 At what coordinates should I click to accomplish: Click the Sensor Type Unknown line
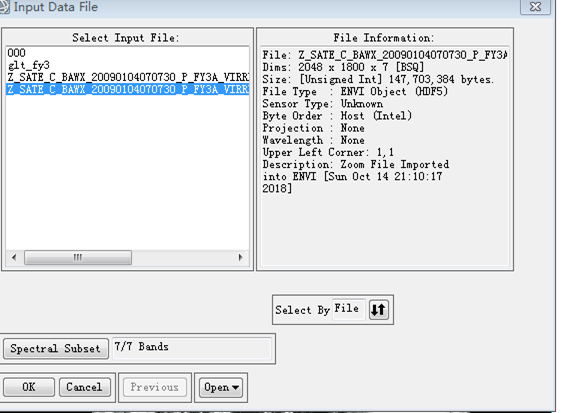323,104
